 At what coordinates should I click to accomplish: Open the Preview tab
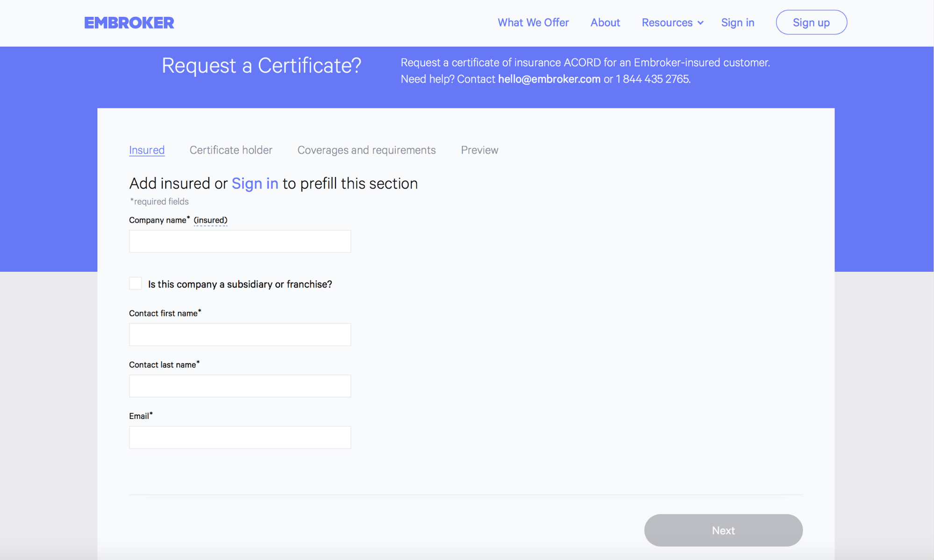pyautogui.click(x=479, y=150)
